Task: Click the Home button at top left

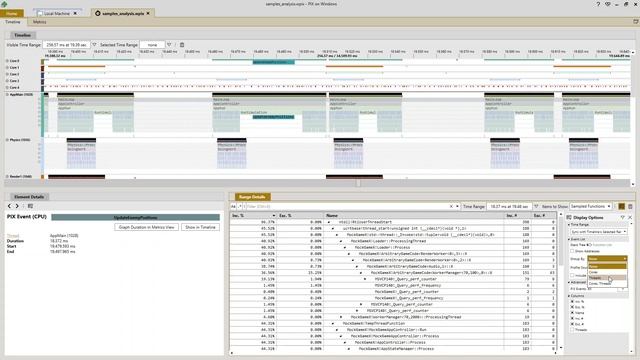Action: pyautogui.click(x=12, y=13)
